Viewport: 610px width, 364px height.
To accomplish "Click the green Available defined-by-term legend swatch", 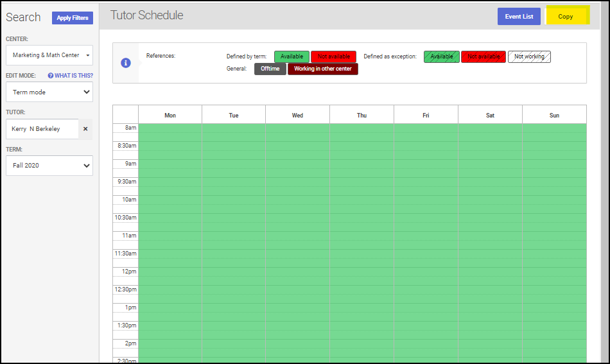I will point(292,56).
